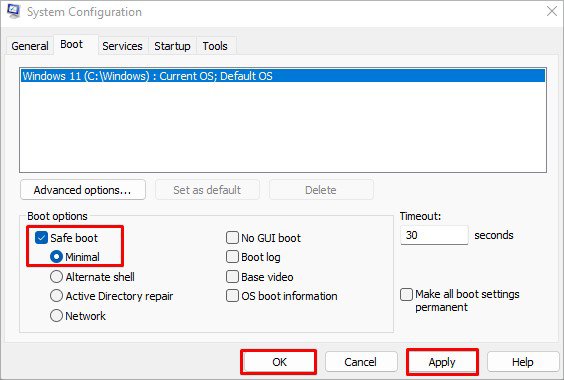This screenshot has height=380, width=564.
Task: Switch to the General tab
Action: click(x=30, y=46)
